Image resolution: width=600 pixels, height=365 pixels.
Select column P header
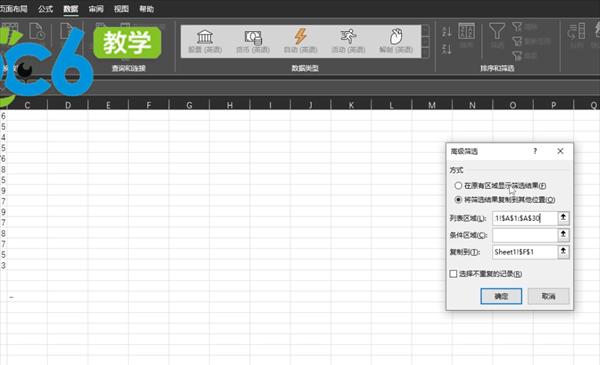click(x=553, y=105)
